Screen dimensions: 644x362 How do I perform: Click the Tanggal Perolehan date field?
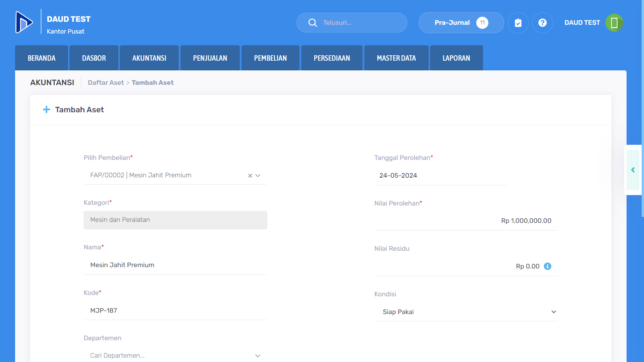point(440,176)
